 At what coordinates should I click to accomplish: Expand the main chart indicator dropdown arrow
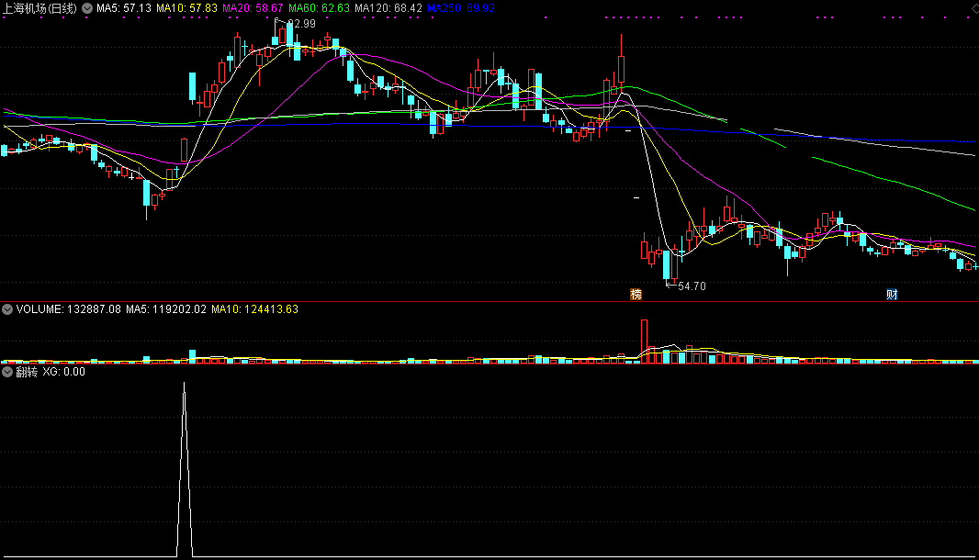click(87, 9)
